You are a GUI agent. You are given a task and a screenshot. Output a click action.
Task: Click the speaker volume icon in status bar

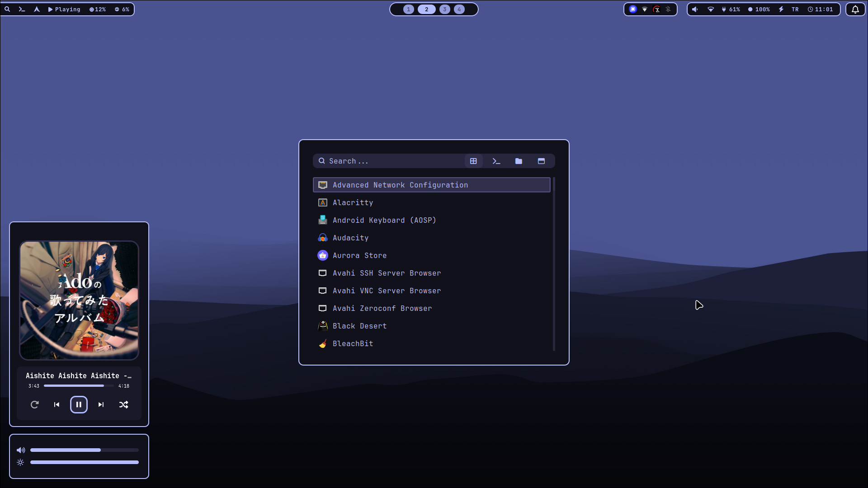coord(695,9)
